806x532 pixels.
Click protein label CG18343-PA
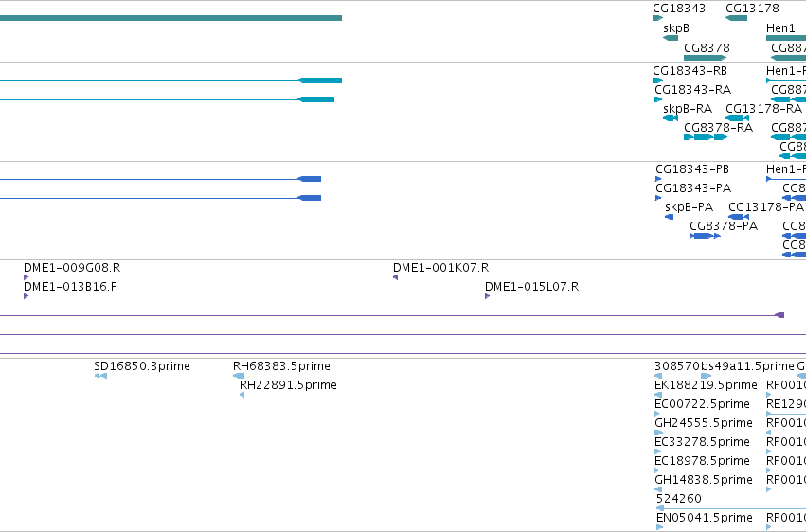tap(693, 188)
